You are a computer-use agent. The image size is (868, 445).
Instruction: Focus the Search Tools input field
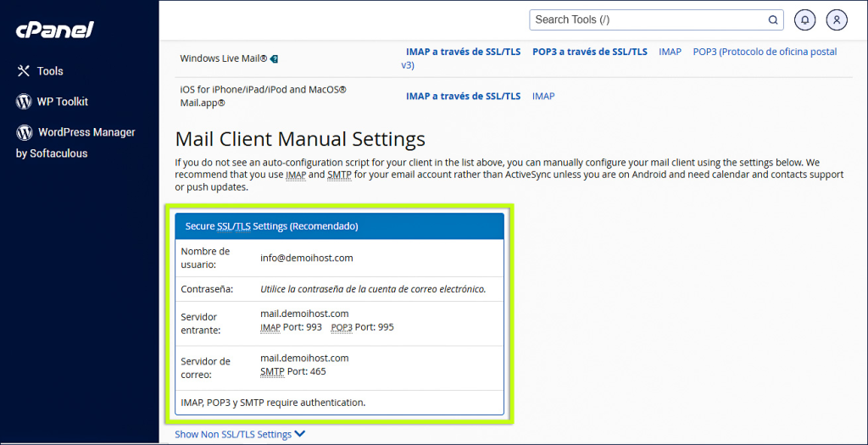click(x=648, y=19)
